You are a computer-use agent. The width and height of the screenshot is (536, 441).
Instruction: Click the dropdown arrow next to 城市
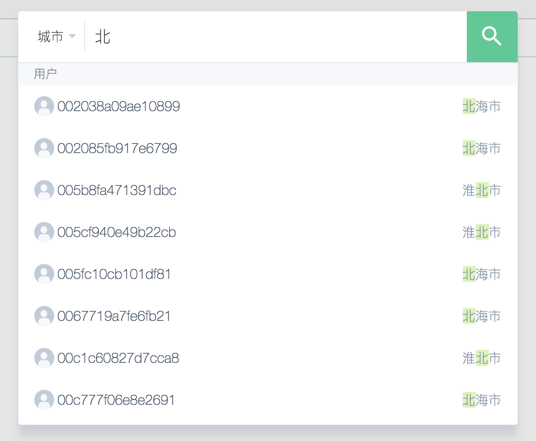tap(72, 36)
